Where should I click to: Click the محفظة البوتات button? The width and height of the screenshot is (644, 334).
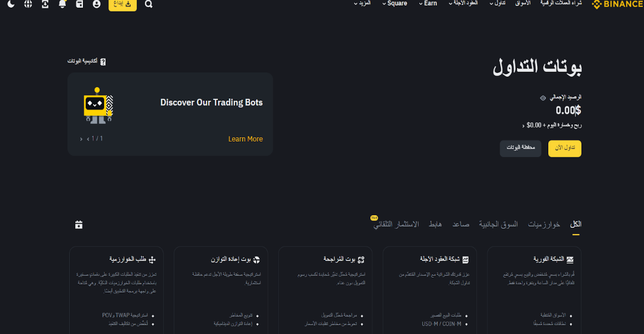coord(521,149)
